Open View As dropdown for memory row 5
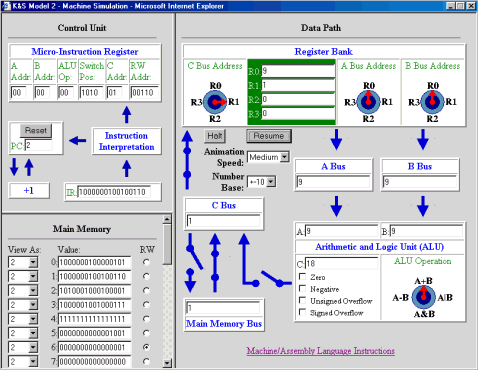Screen dimensions: 478x370 (x=23, y=333)
